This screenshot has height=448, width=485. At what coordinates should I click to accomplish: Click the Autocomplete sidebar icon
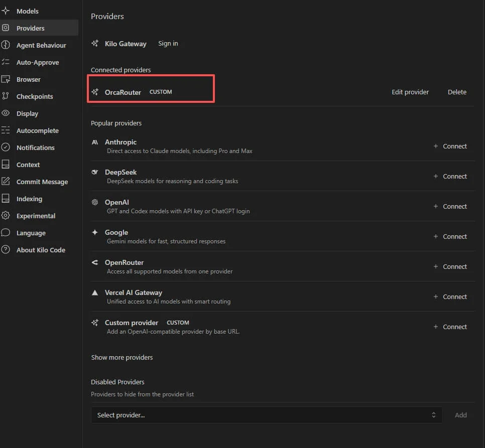point(6,130)
